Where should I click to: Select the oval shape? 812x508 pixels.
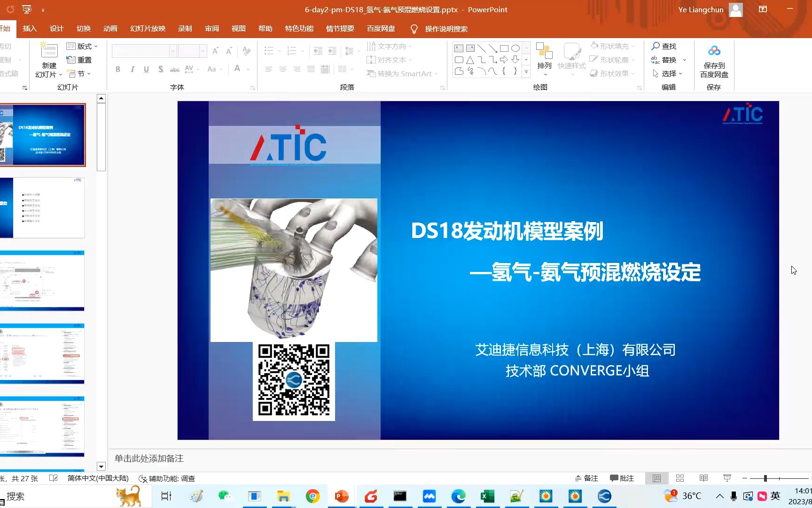coord(515,48)
